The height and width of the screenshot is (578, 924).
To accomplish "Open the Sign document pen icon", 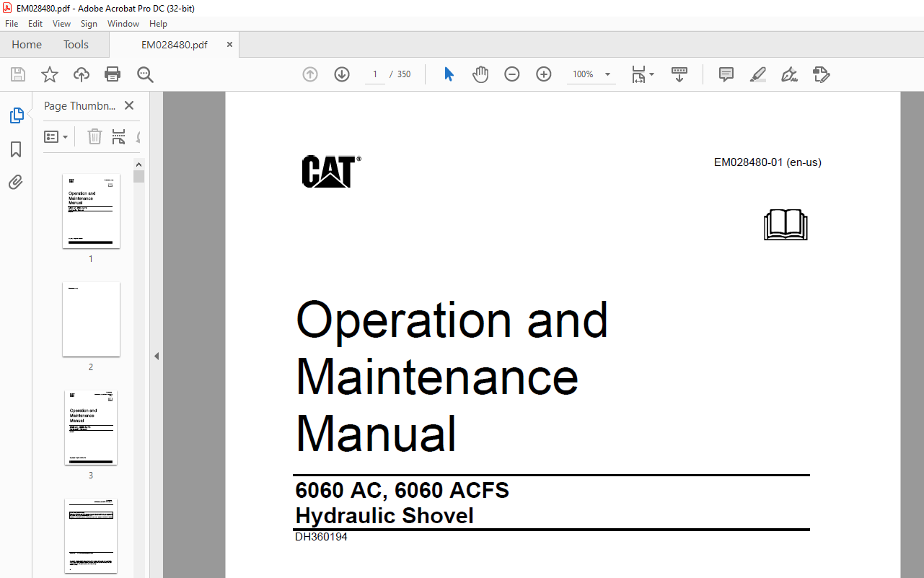I will point(789,74).
